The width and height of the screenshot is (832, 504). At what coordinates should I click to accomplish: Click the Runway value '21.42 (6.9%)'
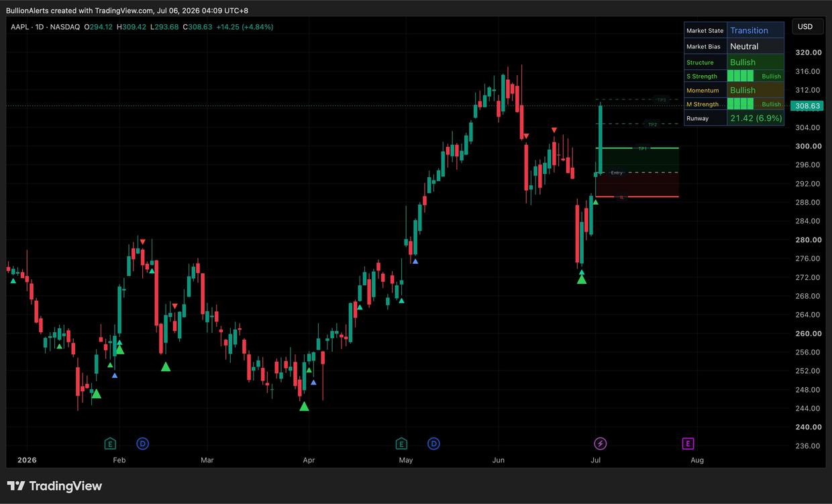click(756, 118)
